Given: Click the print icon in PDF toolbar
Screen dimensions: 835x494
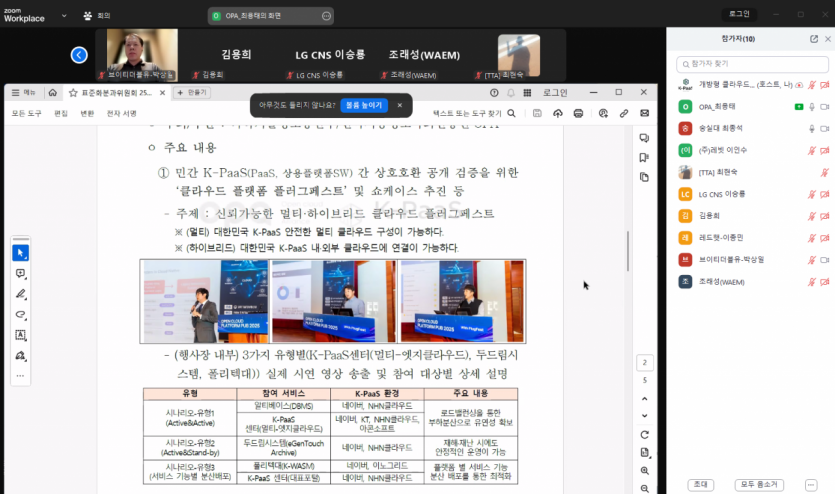Looking at the screenshot, I should 579,113.
